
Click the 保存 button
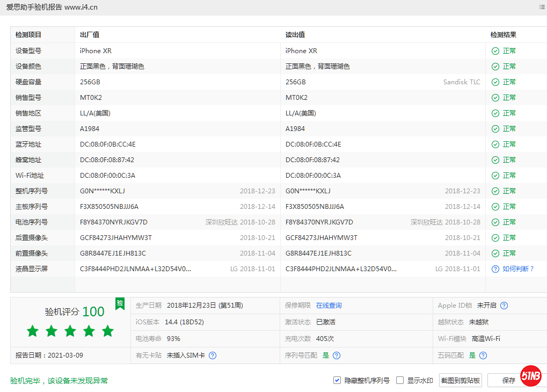click(508, 380)
